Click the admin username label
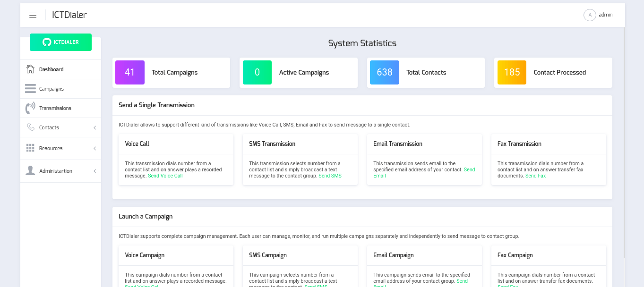This screenshot has height=287, width=644. [605, 15]
